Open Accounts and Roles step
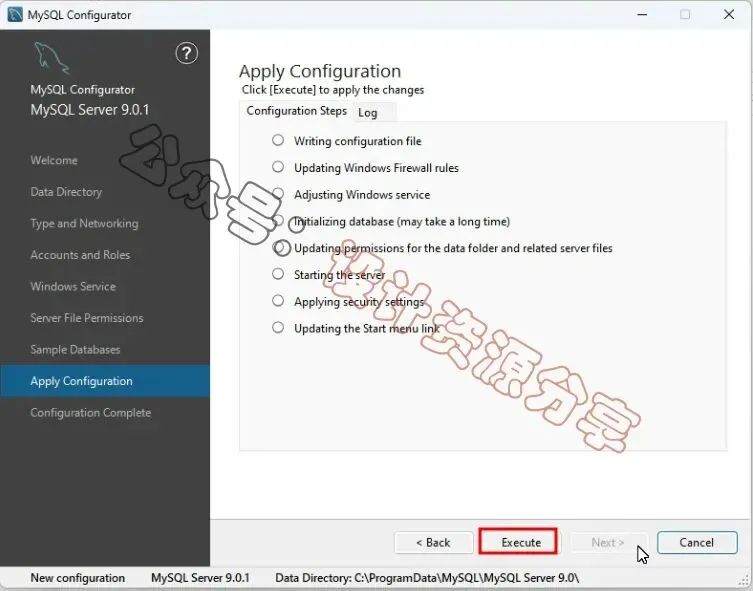 80,255
